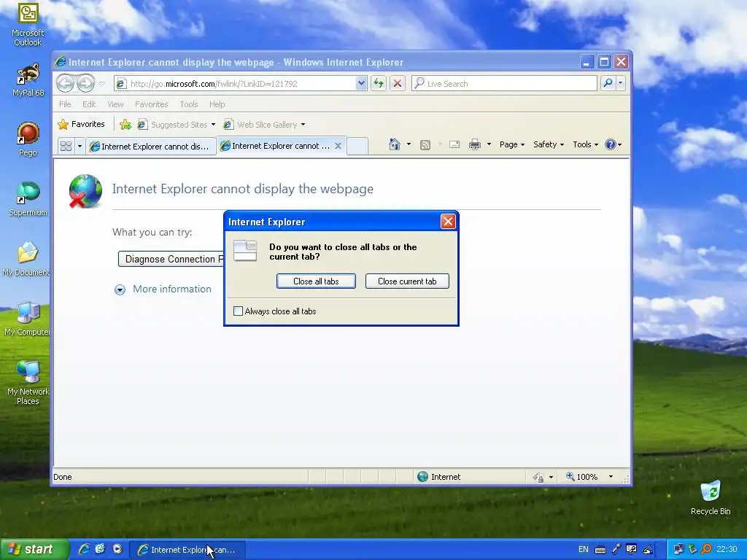The image size is (747, 560).
Task: Click the Internet zone status bar entry
Action: 439,477
